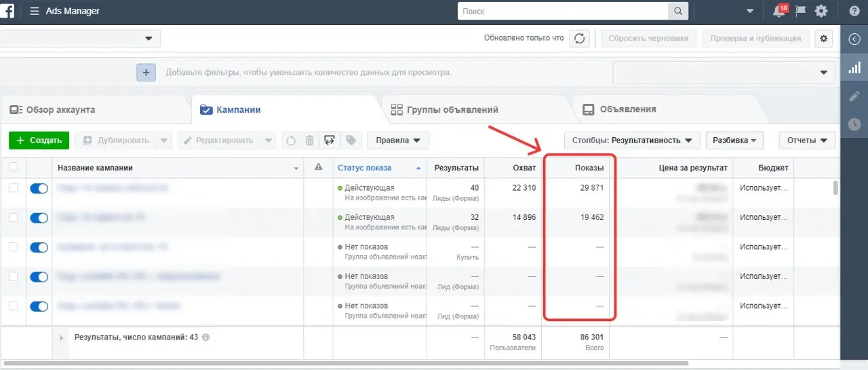The width and height of the screenshot is (868, 370).
Task: Expand the Разбивка dropdown
Action: [x=734, y=141]
